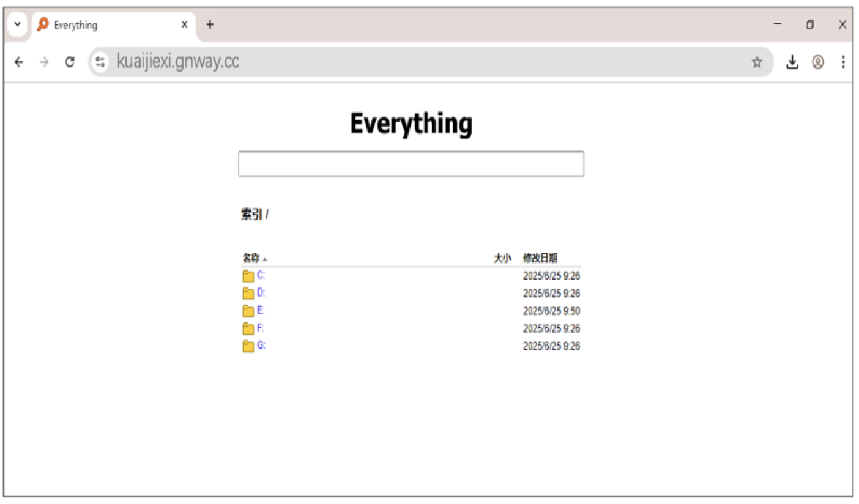
Task: Click the modified date in G: row
Action: (x=551, y=347)
